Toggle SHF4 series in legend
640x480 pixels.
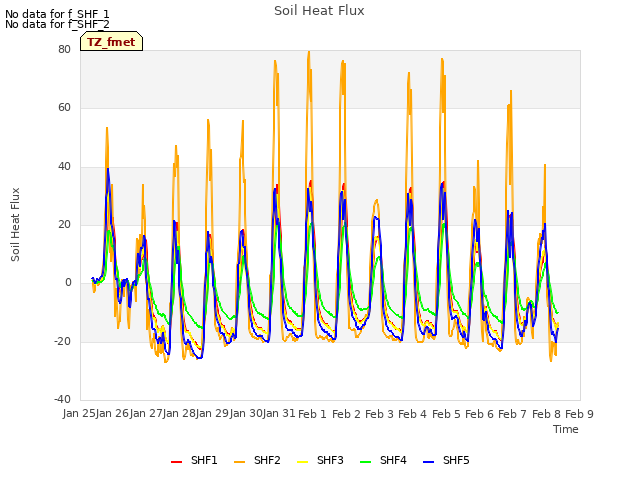[383, 460]
